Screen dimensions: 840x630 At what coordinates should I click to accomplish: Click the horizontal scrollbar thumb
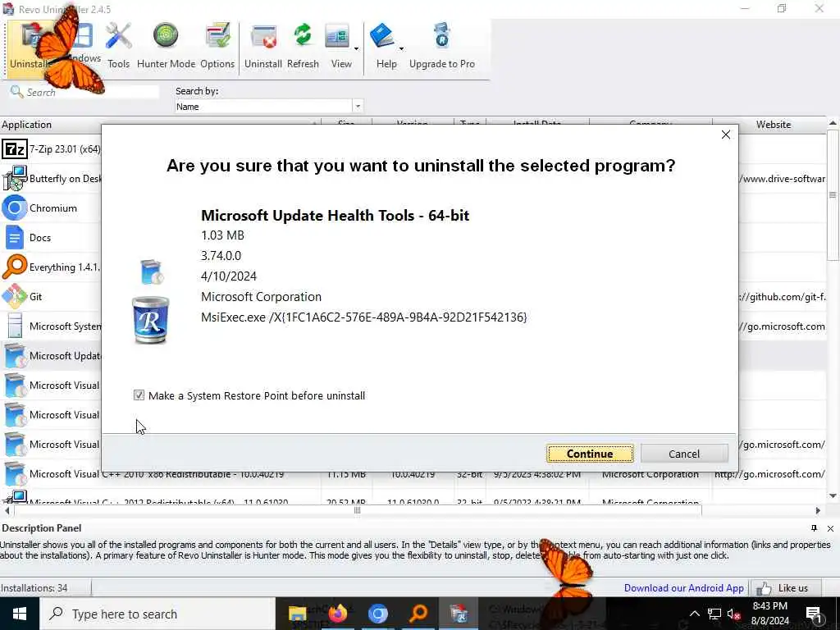click(357, 510)
